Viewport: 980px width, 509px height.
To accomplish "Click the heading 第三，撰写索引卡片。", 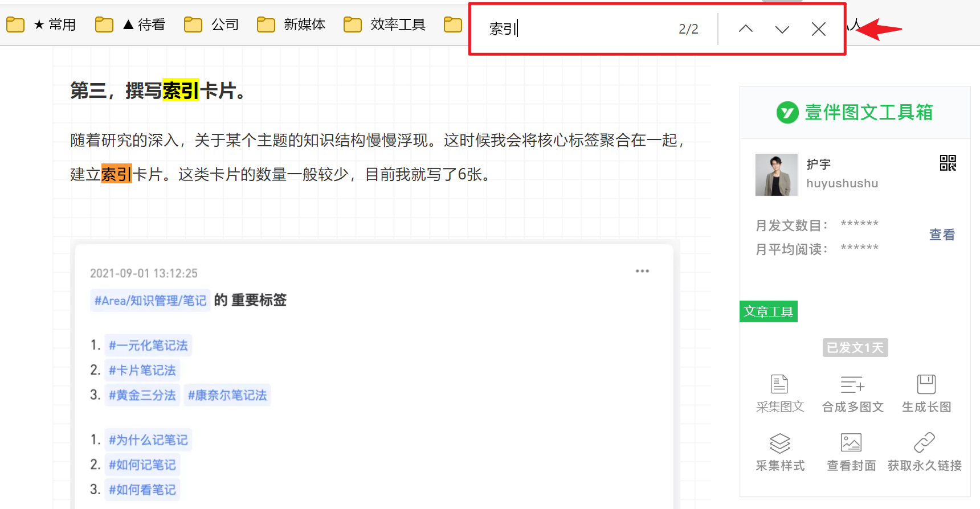I will click(158, 90).
